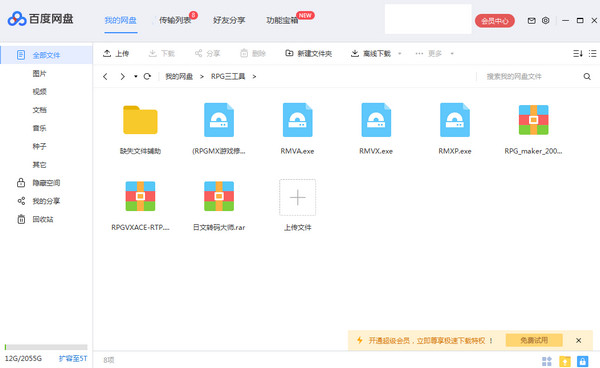
Task: Open the 好友分享 tab
Action: pos(229,20)
